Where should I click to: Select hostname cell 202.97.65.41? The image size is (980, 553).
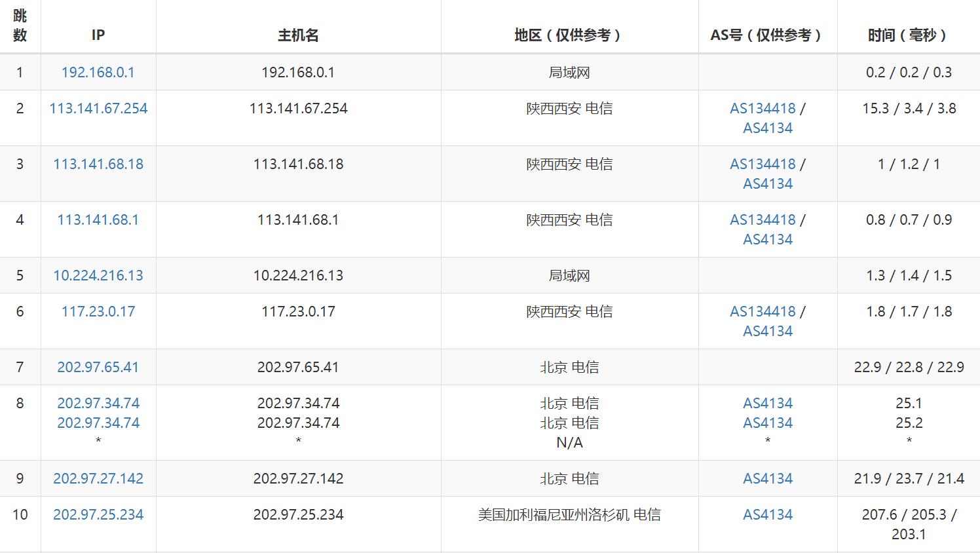pyautogui.click(x=298, y=367)
